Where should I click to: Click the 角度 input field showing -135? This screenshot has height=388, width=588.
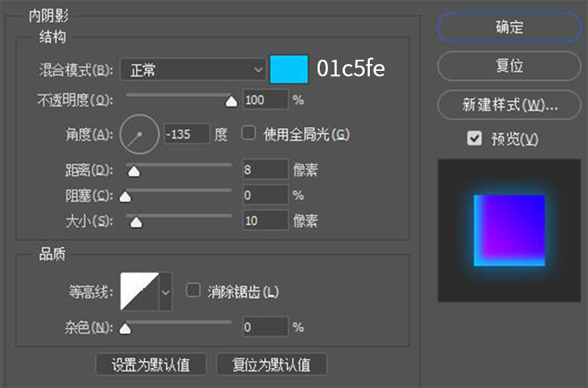pos(186,134)
